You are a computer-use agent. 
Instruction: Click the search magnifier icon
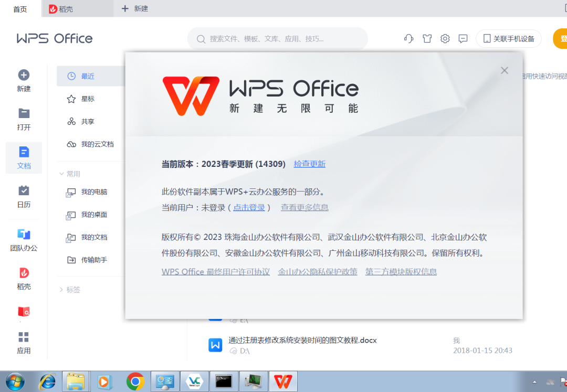[201, 39]
